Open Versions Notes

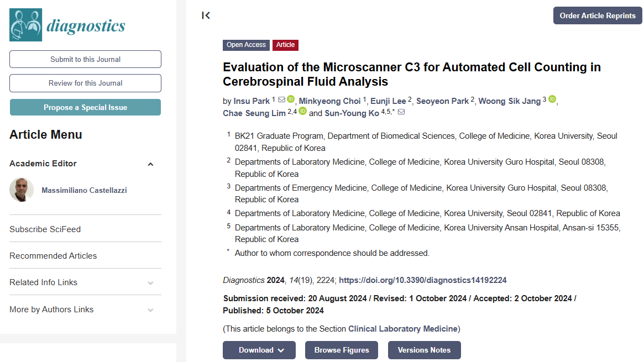click(x=425, y=350)
